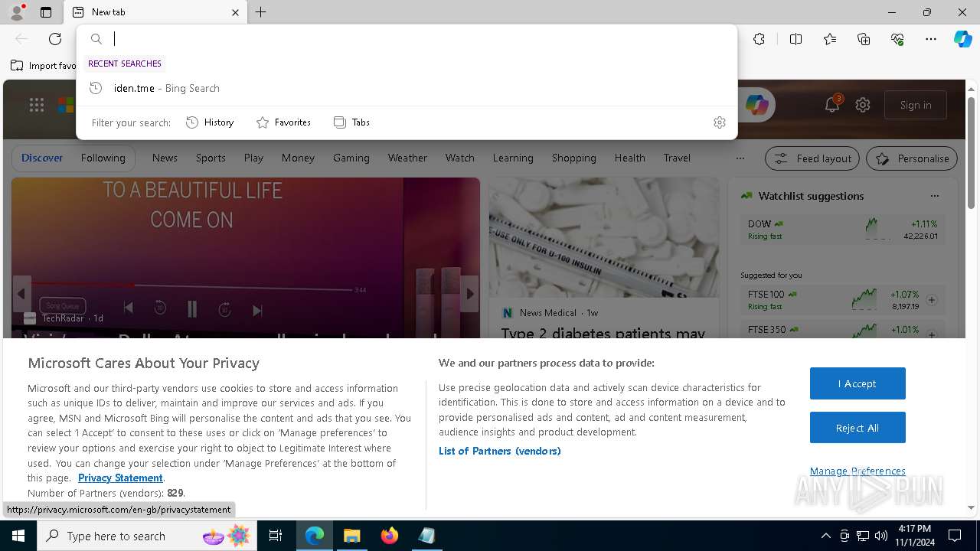Viewport: 980px width, 551px height.
Task: Switch to the Following tab
Action: (103, 158)
